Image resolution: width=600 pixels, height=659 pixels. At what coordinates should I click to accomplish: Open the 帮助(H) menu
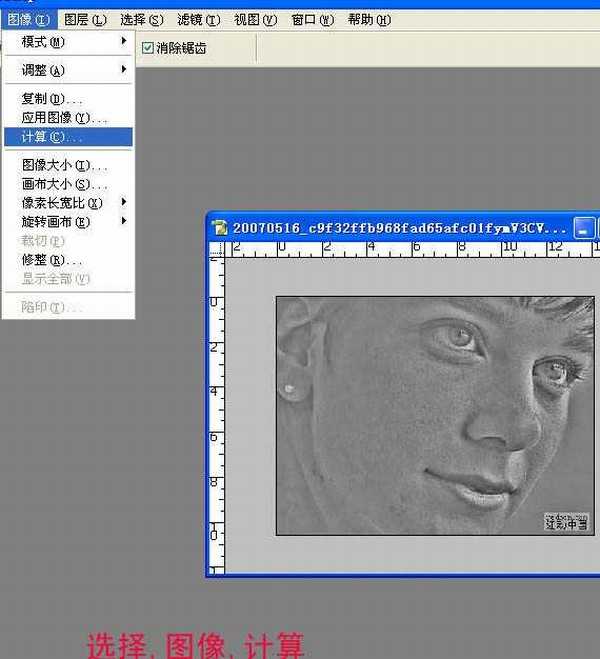pos(369,19)
